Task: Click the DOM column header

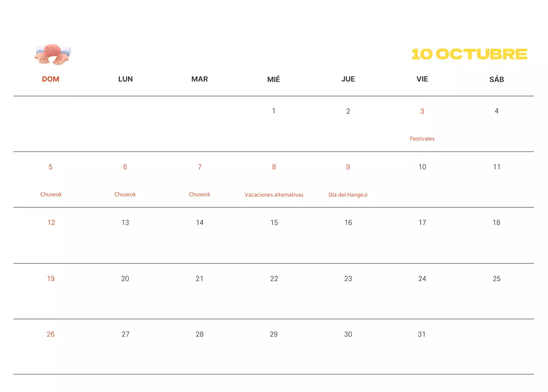Action: coord(51,79)
